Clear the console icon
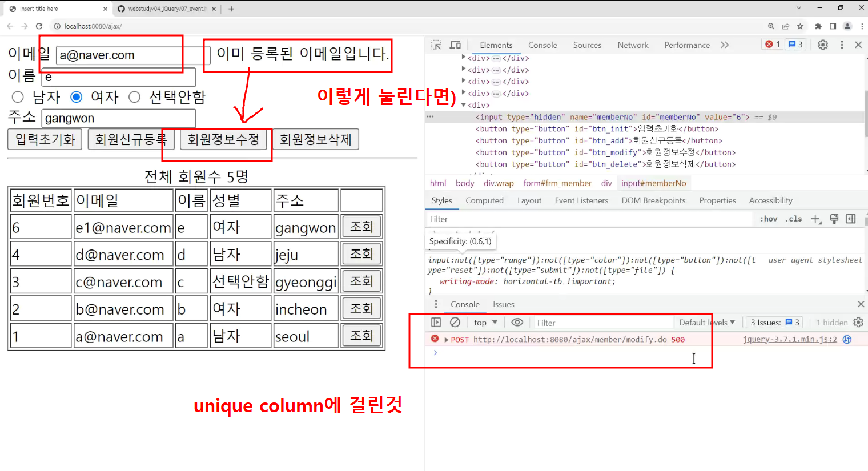The height and width of the screenshot is (471, 868). pyautogui.click(x=455, y=322)
